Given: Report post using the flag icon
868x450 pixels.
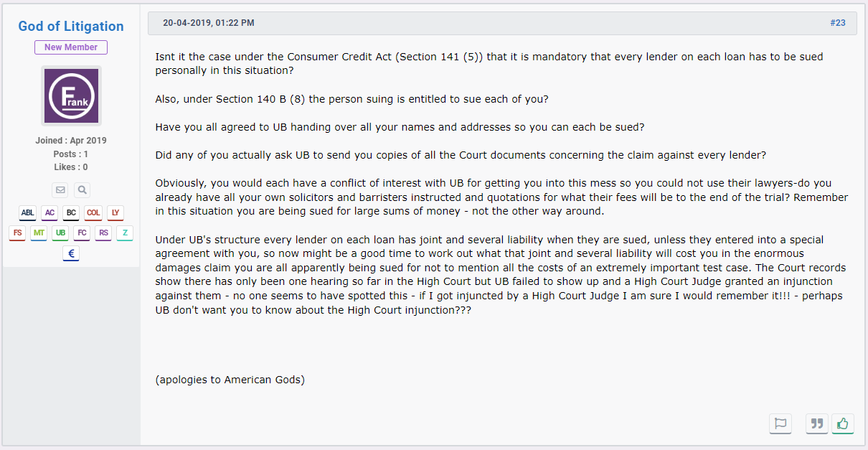Looking at the screenshot, I should 780,423.
